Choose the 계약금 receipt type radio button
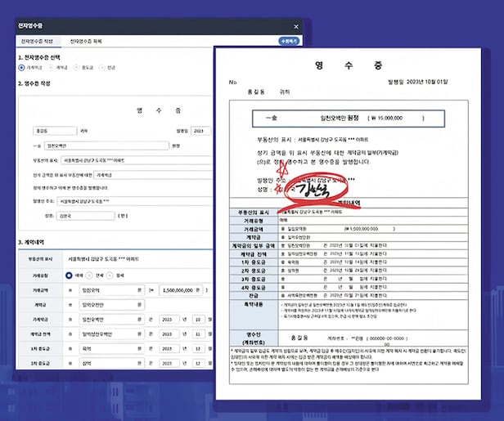This screenshot has width=504, height=421. coord(52,68)
